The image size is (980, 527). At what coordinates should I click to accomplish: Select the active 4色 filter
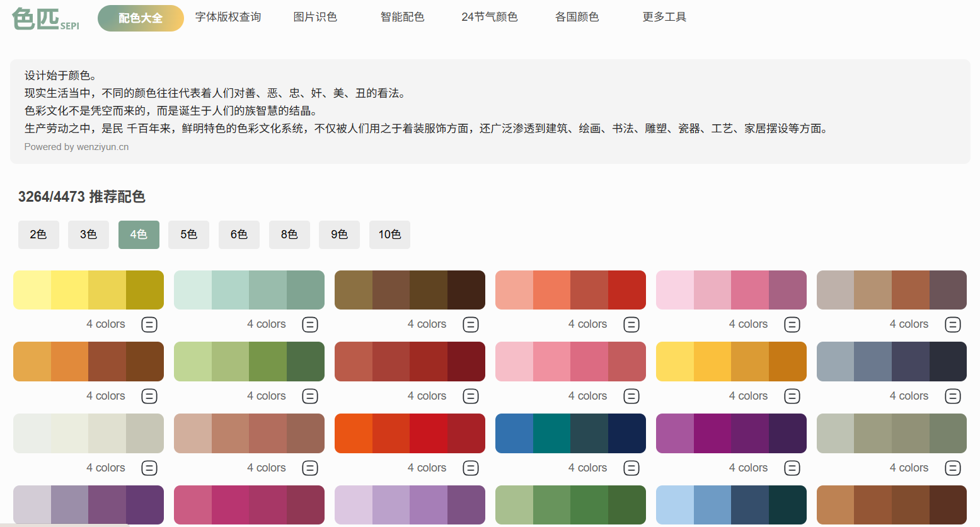(x=139, y=235)
